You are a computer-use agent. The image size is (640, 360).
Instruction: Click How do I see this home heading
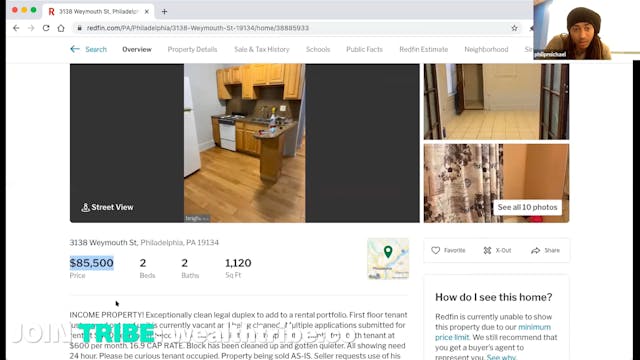click(493, 297)
